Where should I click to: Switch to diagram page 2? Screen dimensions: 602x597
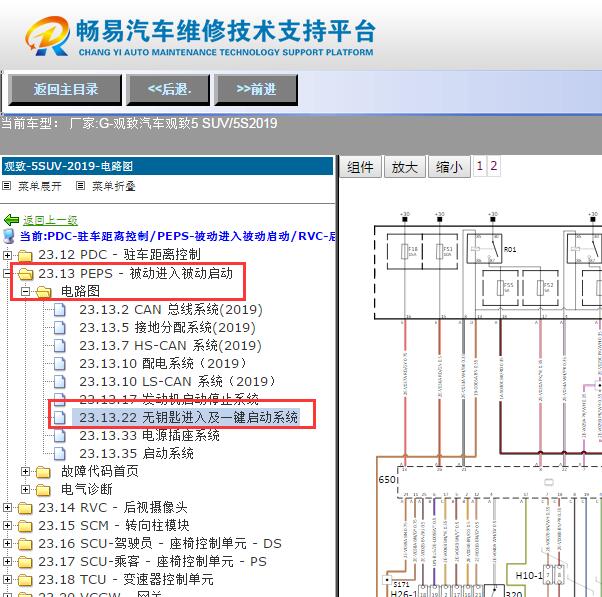[494, 166]
